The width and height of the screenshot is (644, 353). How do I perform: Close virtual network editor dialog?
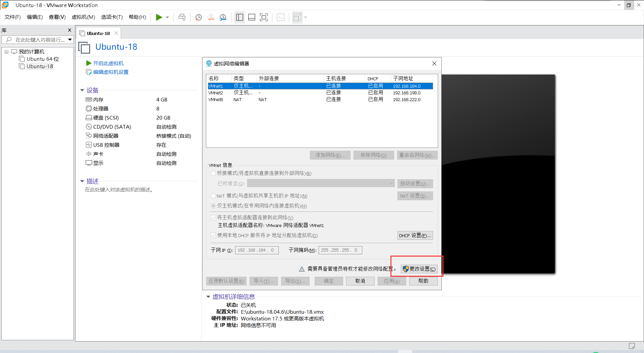[x=434, y=63]
